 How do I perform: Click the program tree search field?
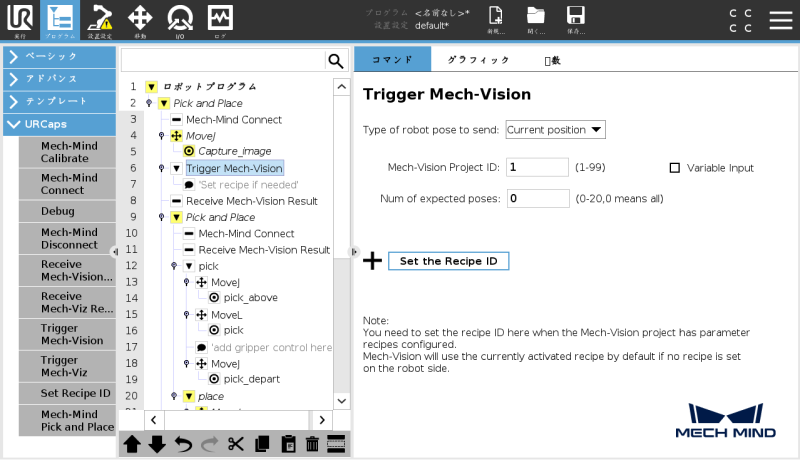tap(223, 61)
